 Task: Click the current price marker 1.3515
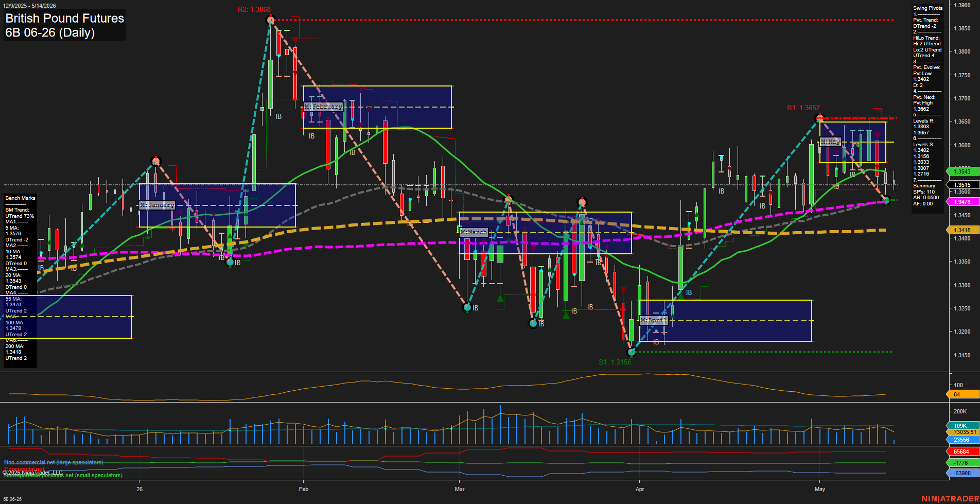[962, 185]
